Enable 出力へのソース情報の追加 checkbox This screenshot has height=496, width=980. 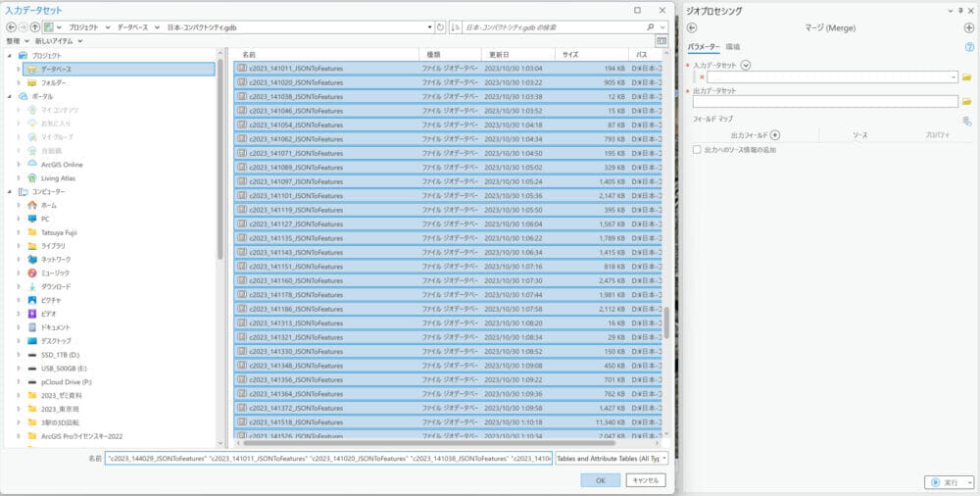[696, 150]
